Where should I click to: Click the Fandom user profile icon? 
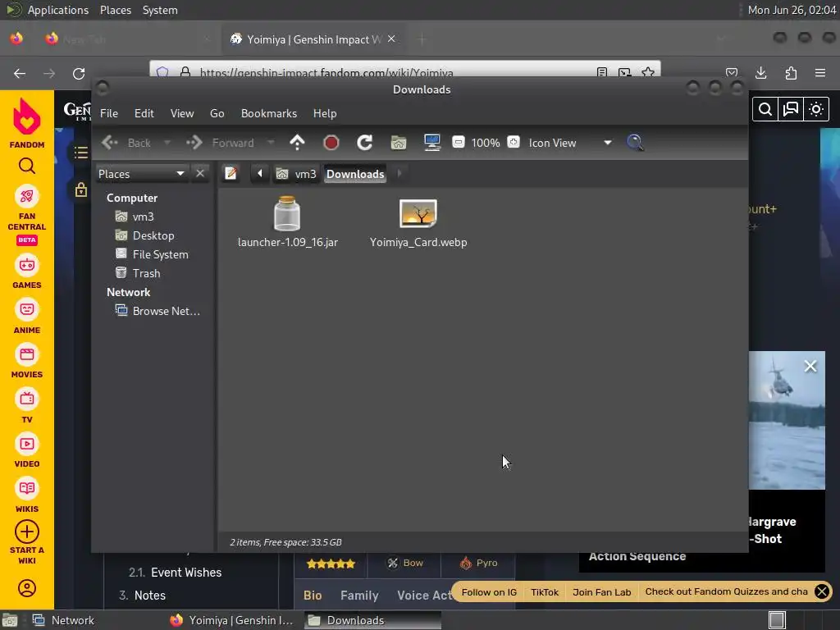tap(27, 588)
